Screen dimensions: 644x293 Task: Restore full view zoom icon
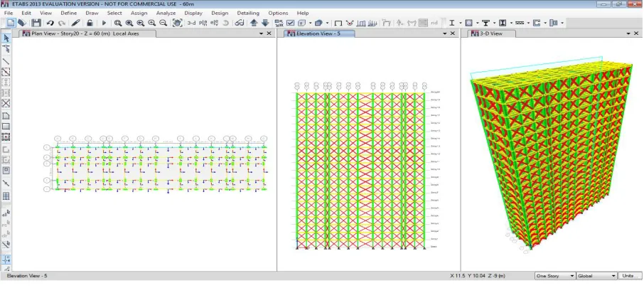point(129,23)
